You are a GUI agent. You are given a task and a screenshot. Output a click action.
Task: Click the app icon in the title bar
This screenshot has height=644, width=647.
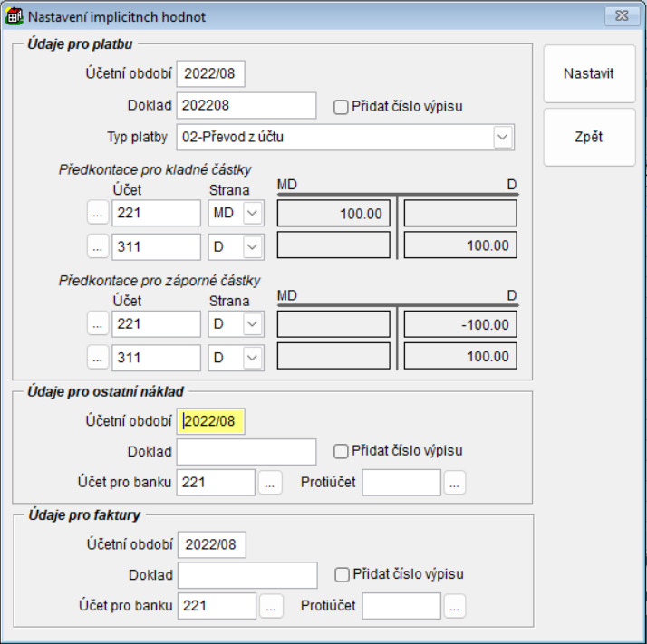pos(15,16)
